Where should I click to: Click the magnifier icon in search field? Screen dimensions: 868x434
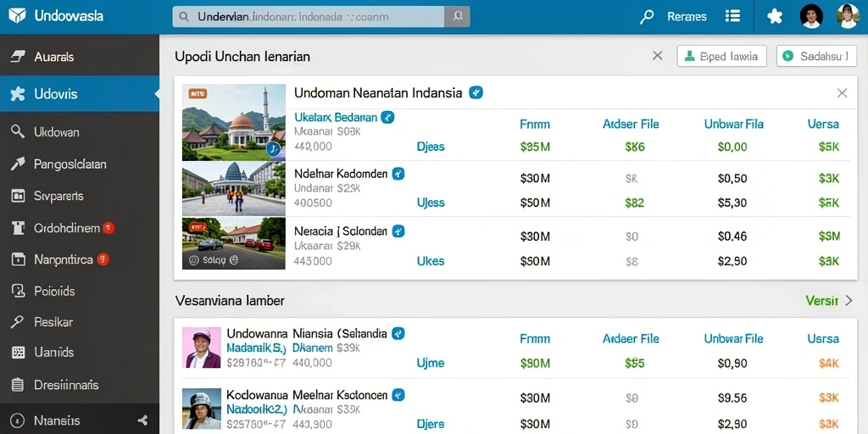coord(184,17)
